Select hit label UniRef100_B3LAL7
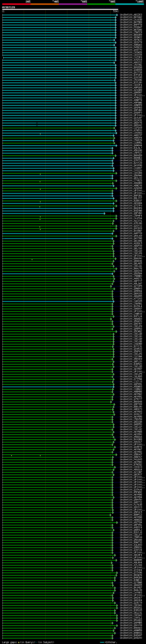Viewport: 146px width, 644px height. click(131, 148)
